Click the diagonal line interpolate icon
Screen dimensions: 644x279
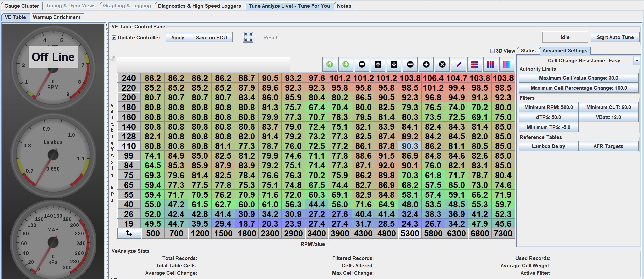(458, 64)
